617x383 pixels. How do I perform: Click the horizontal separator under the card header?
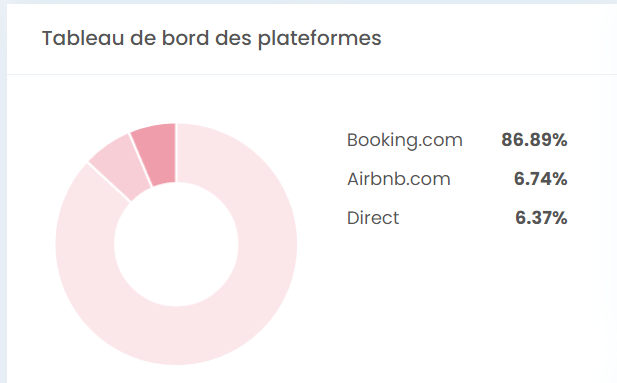[312, 74]
